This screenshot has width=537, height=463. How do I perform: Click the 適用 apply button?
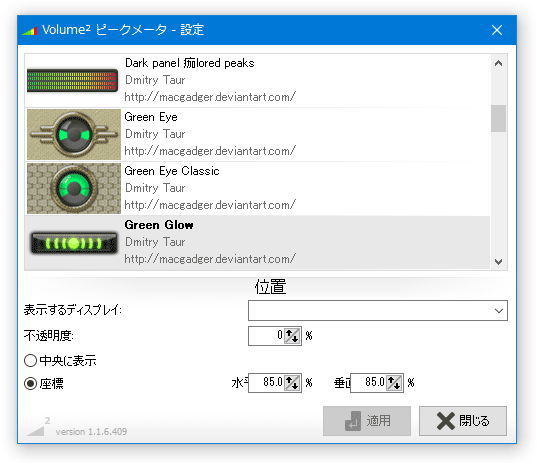click(x=367, y=421)
